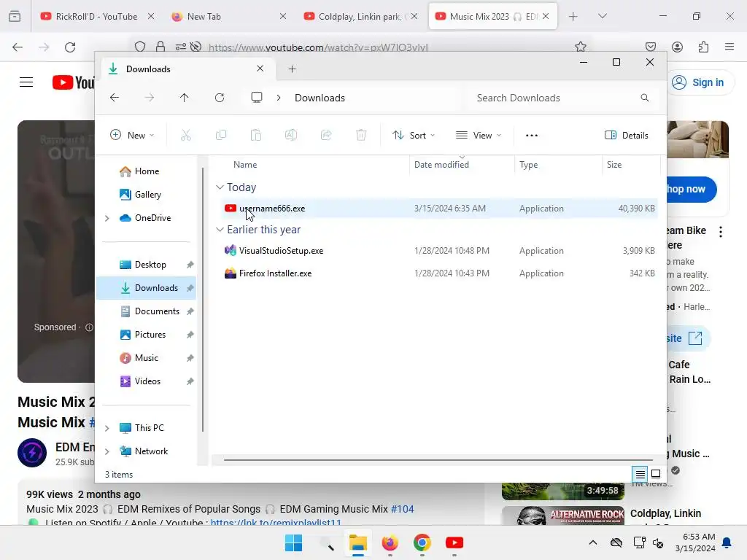The image size is (747, 560).
Task: Open Firefox from the taskbar
Action: pos(390,542)
